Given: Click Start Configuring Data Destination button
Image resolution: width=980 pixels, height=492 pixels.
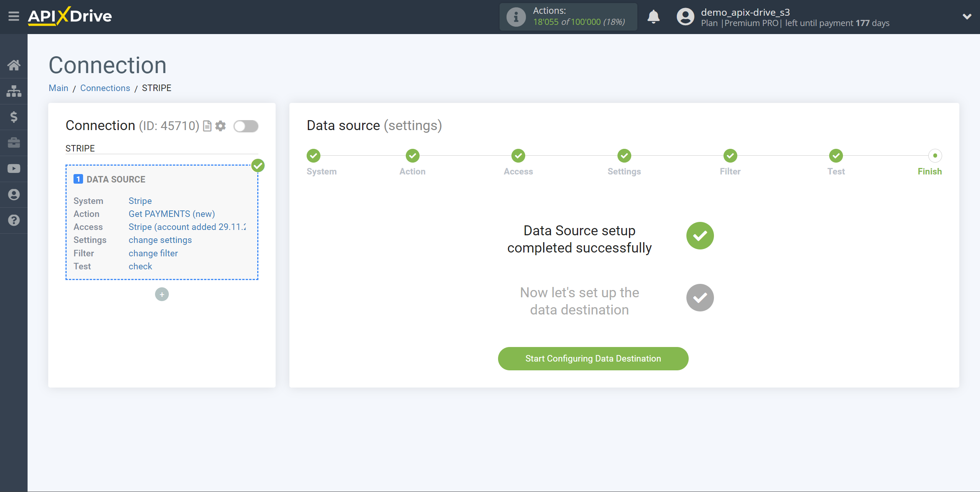Looking at the screenshot, I should click(593, 358).
